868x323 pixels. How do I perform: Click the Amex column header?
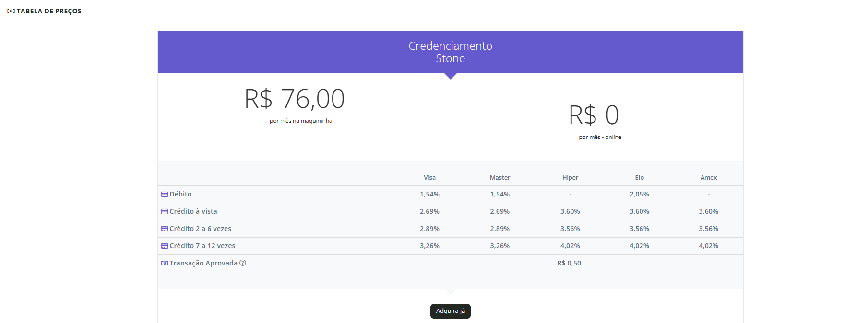point(709,178)
